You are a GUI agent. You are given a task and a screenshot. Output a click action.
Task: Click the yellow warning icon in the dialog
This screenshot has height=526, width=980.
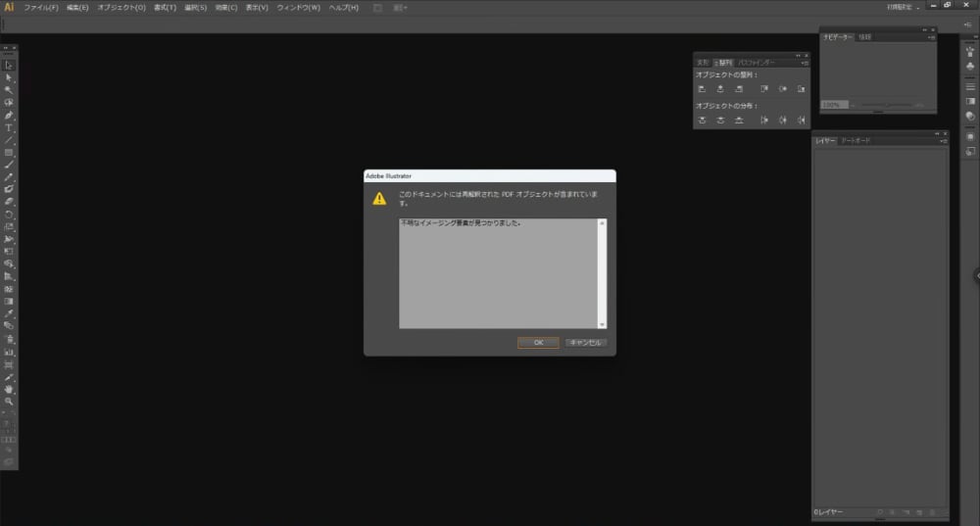tap(379, 199)
